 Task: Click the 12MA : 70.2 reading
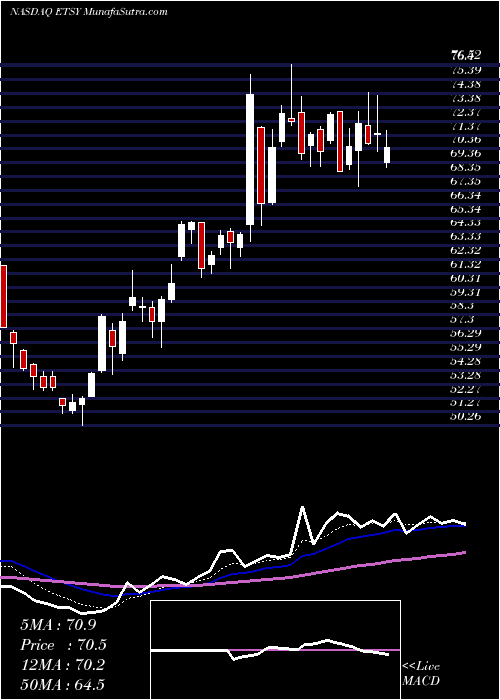coord(62,665)
